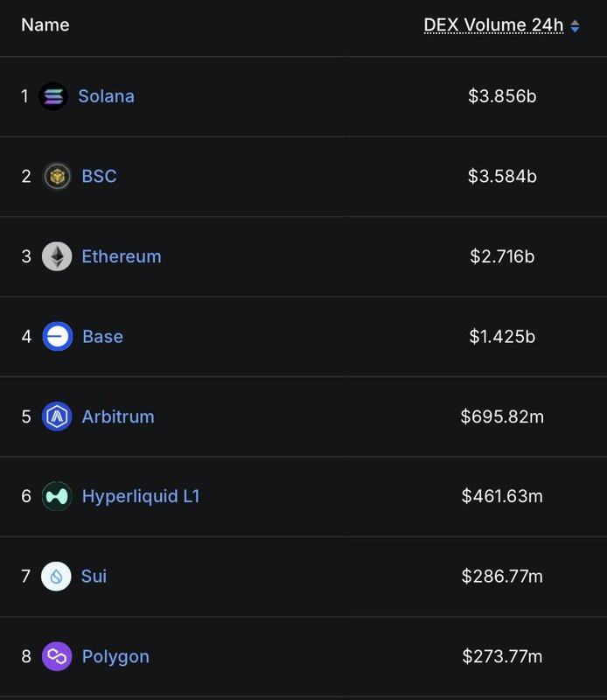Select Solana's $3.856b volume value
The width and height of the screenshot is (607, 700).
point(502,96)
